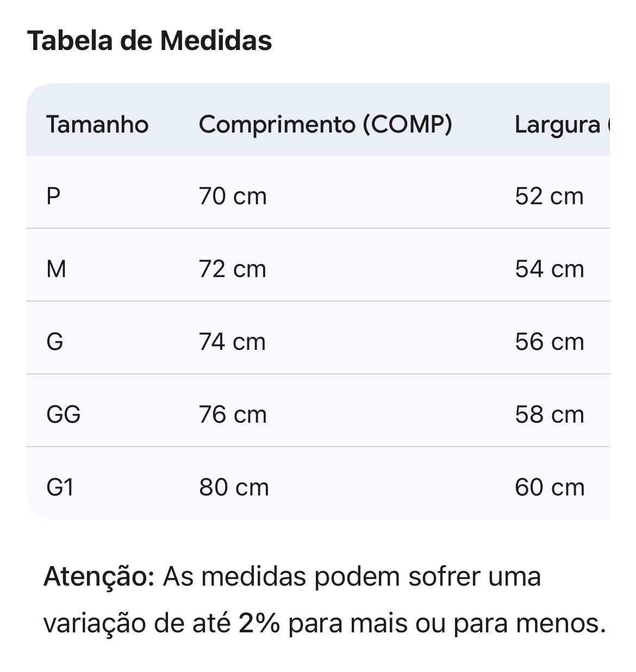636x672 pixels.
Task: Select the Tamanho column header
Action: tap(97, 124)
